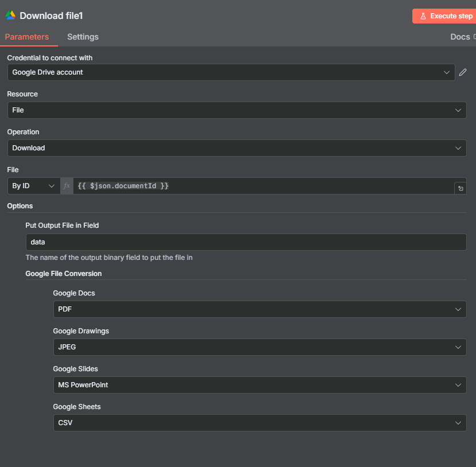
Task: Expand the Google Drive account credential dropdown
Action: pos(231,72)
